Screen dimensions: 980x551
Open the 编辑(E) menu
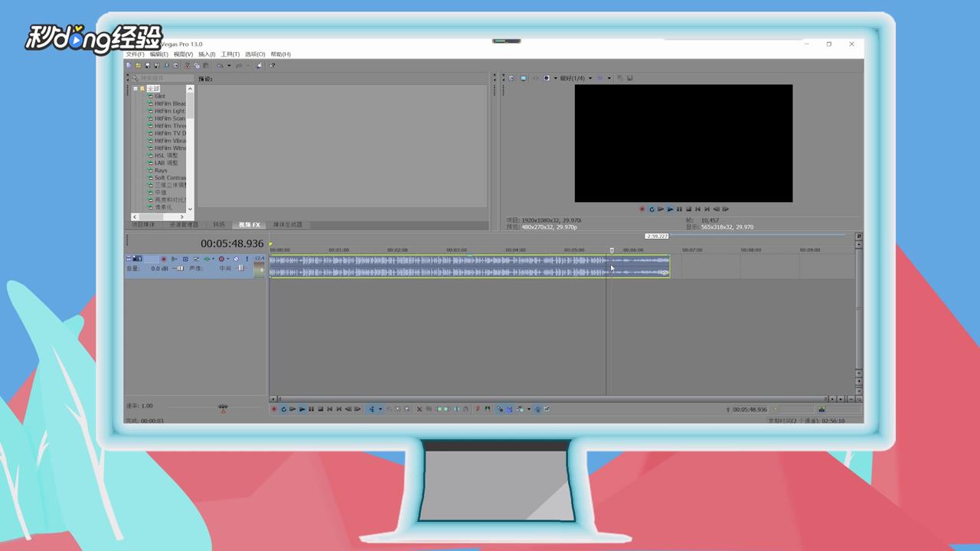click(x=158, y=54)
